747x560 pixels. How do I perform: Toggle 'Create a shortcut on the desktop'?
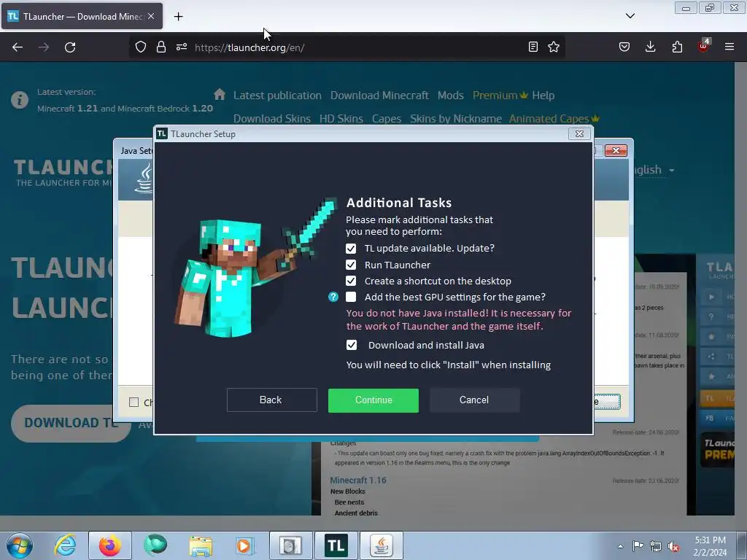[351, 281]
